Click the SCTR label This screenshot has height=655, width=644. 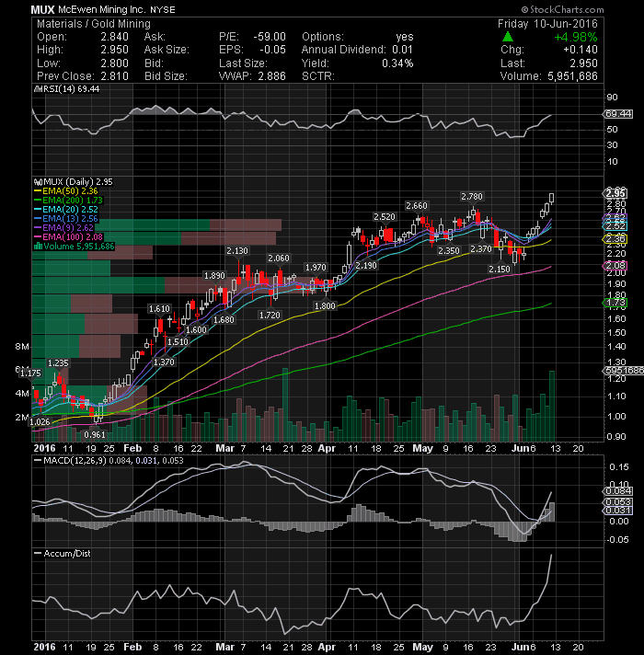click(x=318, y=76)
